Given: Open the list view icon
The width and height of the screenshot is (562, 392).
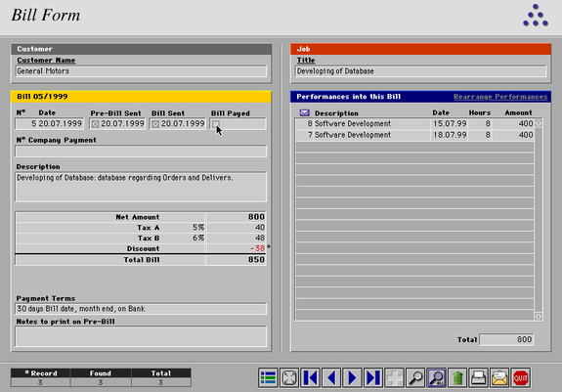Looking at the screenshot, I should pyautogui.click(x=268, y=377).
